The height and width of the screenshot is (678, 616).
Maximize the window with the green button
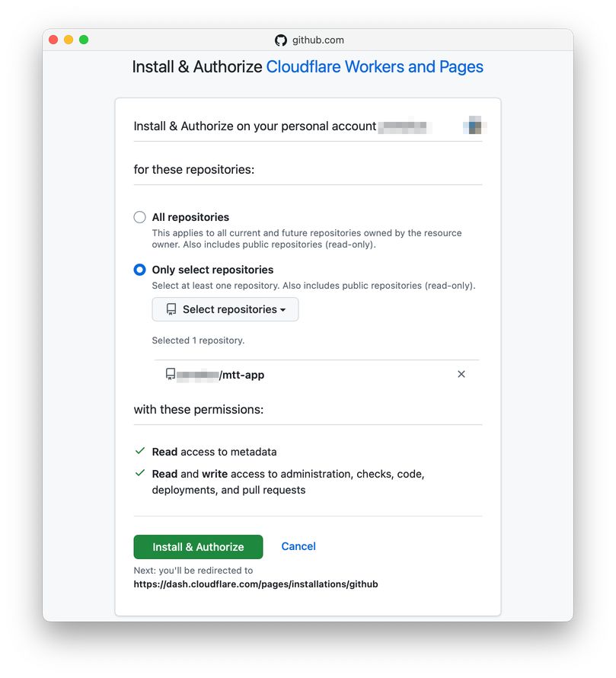click(84, 40)
